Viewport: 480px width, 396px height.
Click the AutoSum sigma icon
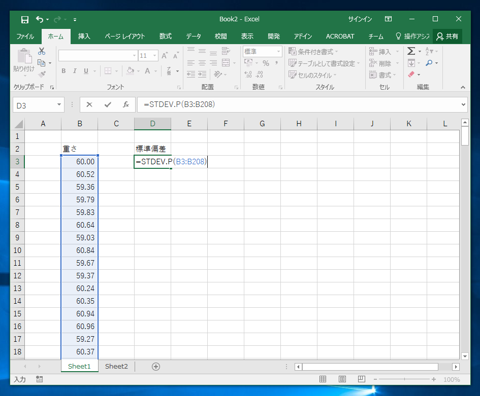pos(411,51)
